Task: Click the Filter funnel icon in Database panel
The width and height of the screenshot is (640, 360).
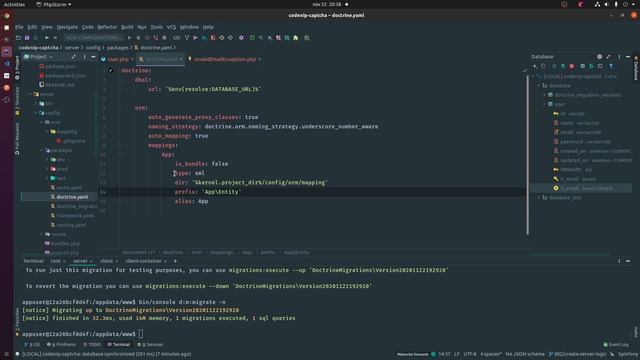Action: (611, 66)
